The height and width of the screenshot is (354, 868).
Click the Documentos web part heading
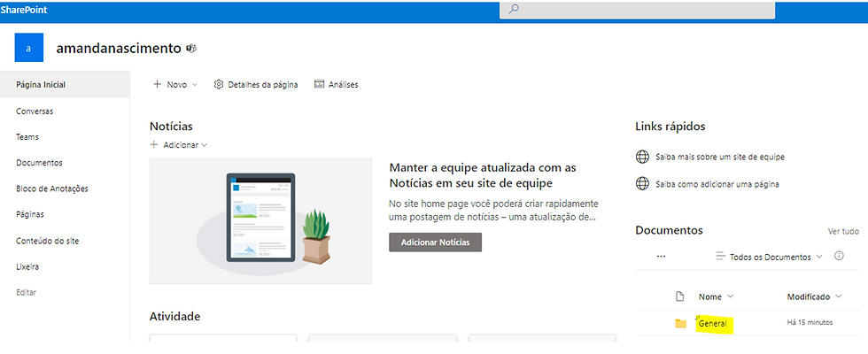670,230
